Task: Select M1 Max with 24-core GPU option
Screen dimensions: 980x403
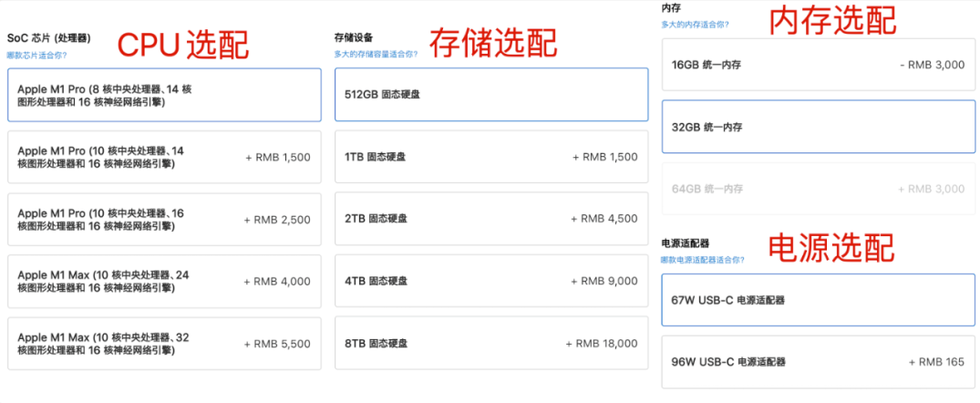Action: (x=164, y=281)
